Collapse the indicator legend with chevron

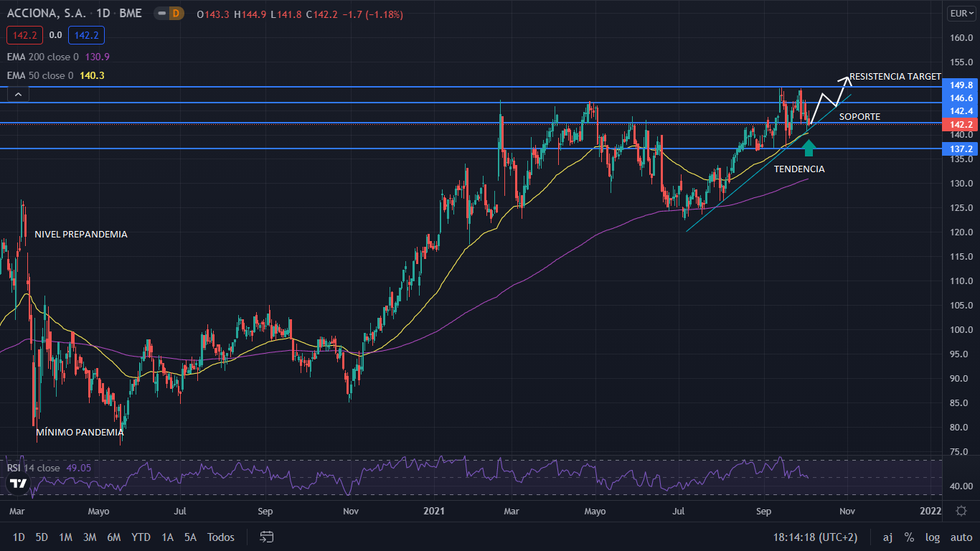18,94
